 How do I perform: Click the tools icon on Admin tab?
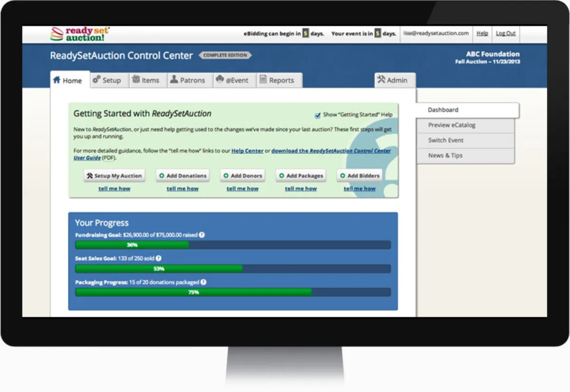(381, 80)
